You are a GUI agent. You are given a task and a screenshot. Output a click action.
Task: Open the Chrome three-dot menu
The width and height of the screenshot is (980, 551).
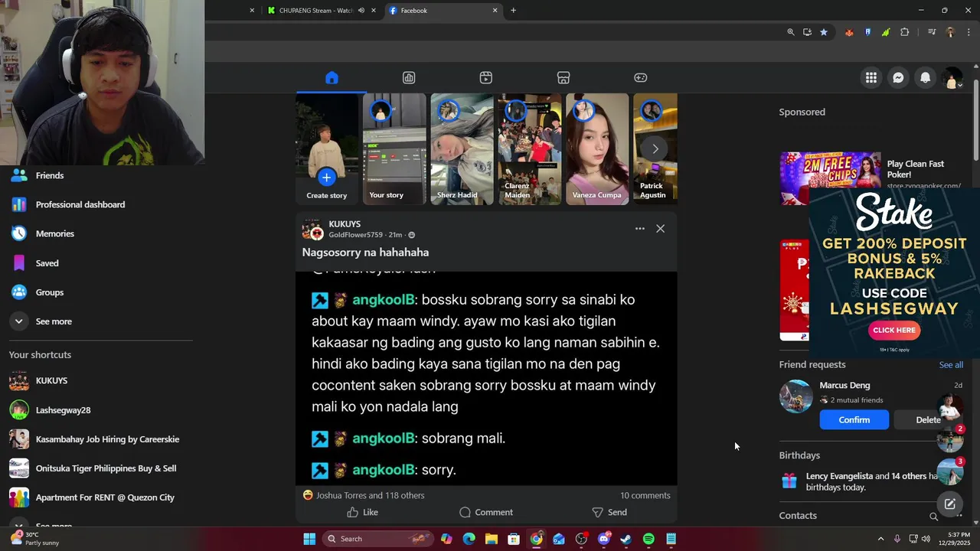point(969,32)
